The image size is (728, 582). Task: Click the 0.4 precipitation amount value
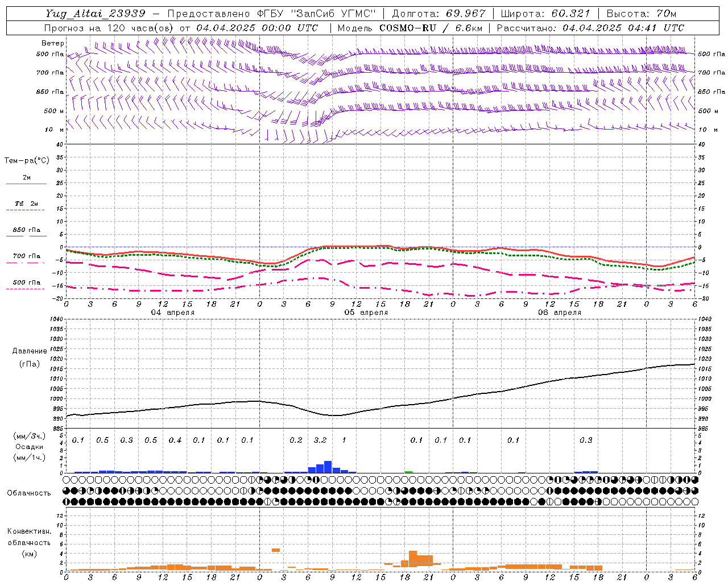point(175,440)
